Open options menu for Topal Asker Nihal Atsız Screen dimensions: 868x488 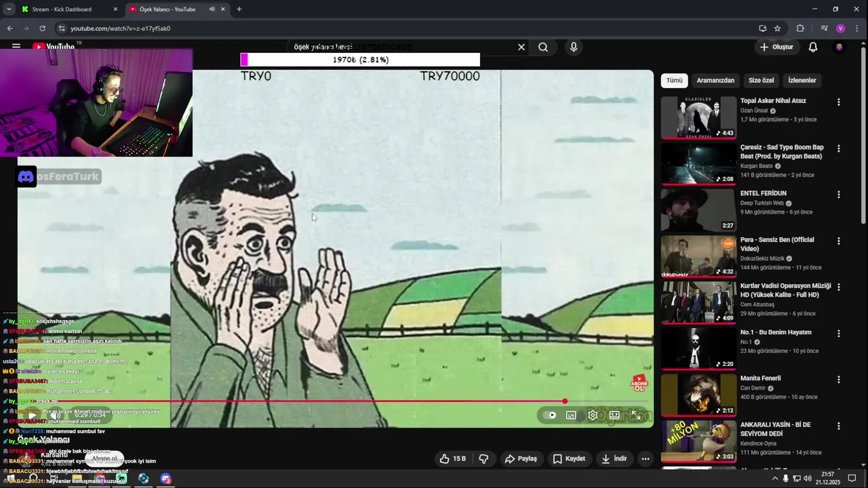coord(839,102)
